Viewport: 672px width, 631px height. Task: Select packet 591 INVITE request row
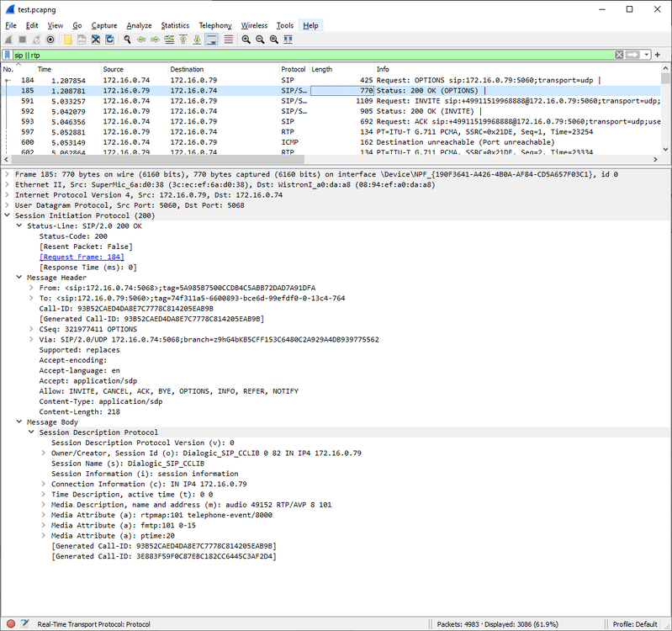331,101
